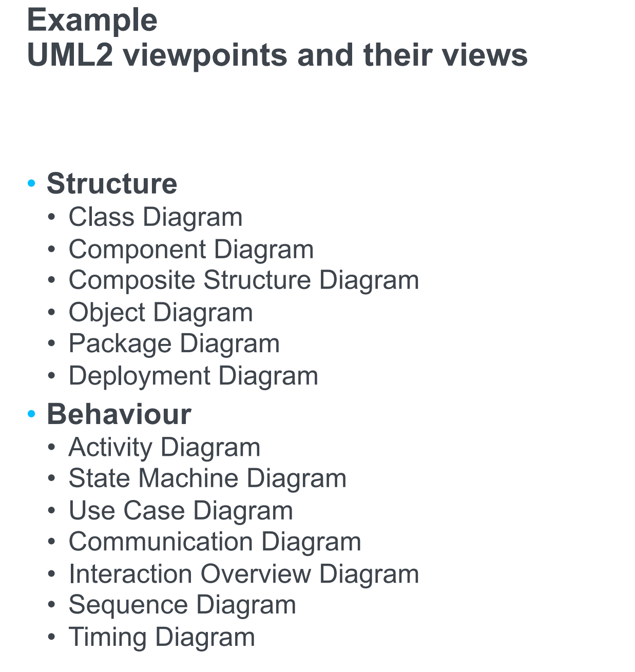
Task: Select the Structure heading
Action: [112, 183]
